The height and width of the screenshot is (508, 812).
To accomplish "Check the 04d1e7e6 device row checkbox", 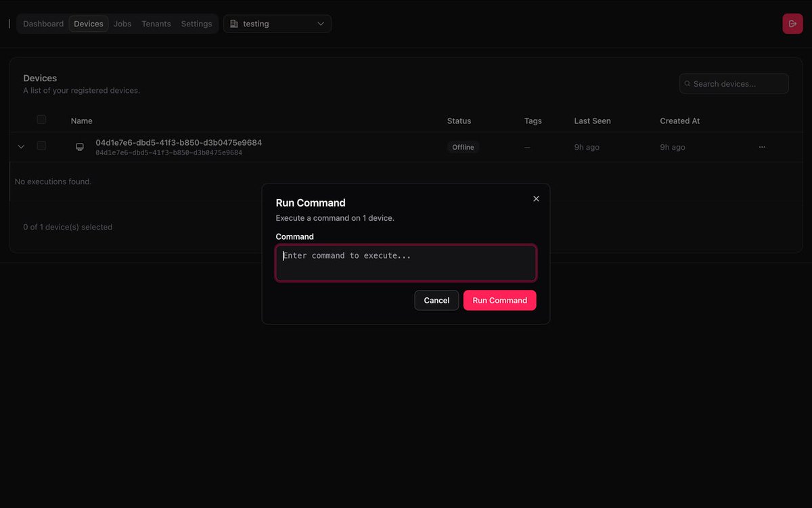I will 41,146.
